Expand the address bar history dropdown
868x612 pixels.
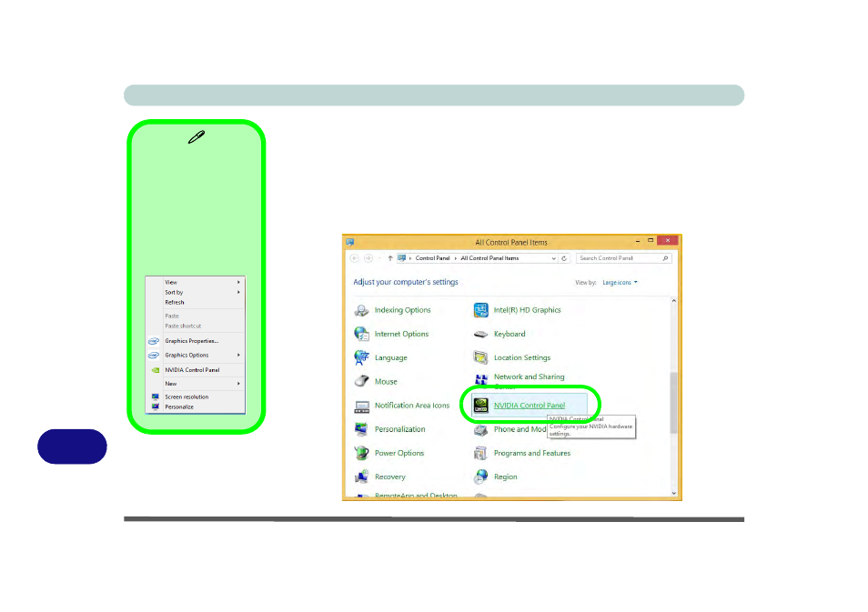tap(553, 258)
